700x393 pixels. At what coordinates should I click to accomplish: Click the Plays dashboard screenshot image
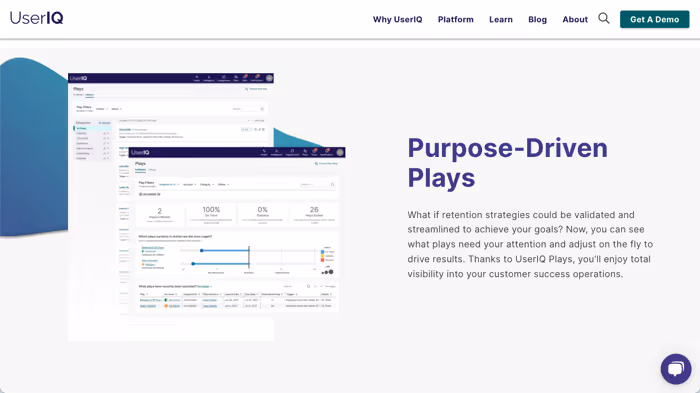207,207
